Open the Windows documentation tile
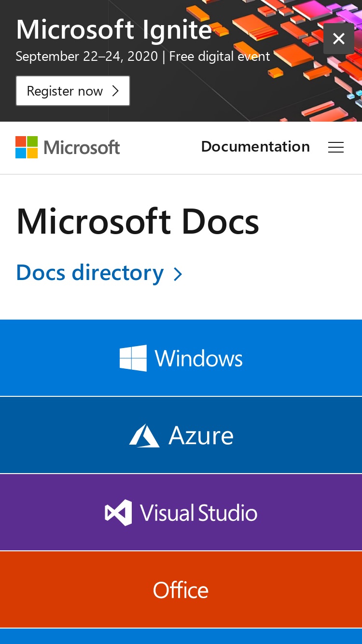Screen dimensions: 362x644 (181, 358)
